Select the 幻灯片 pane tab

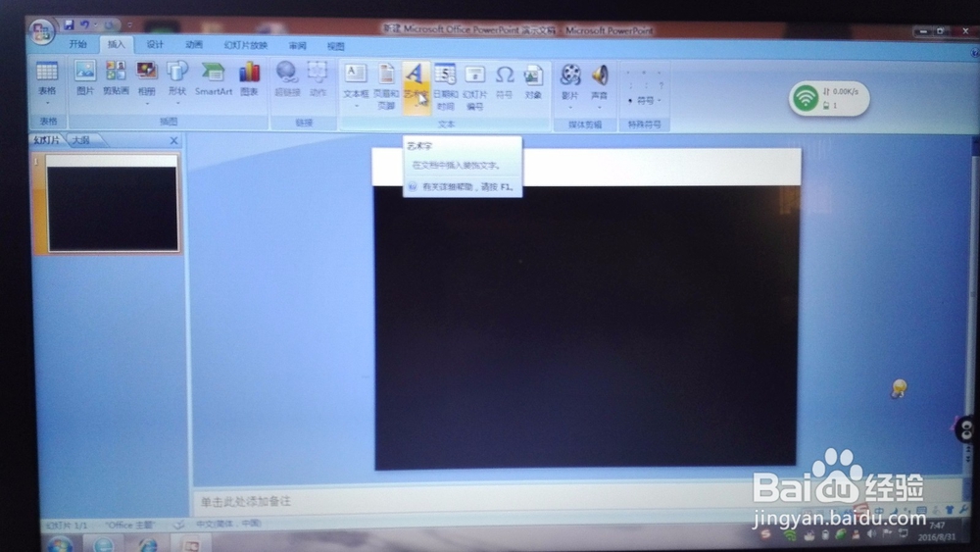click(x=47, y=140)
